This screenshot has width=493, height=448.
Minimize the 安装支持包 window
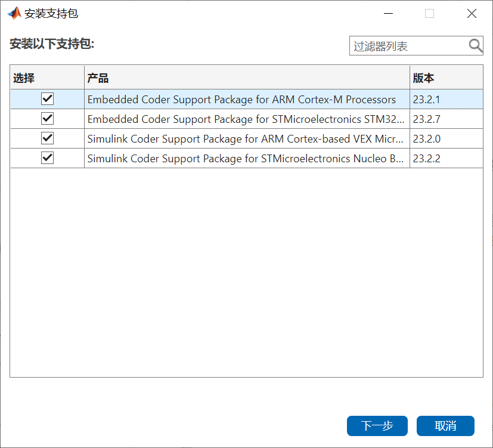coord(388,14)
